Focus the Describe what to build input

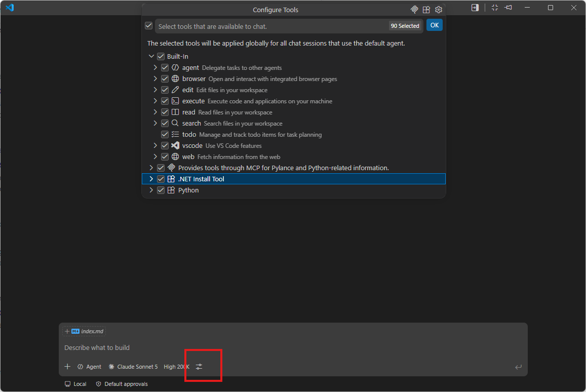point(293,347)
